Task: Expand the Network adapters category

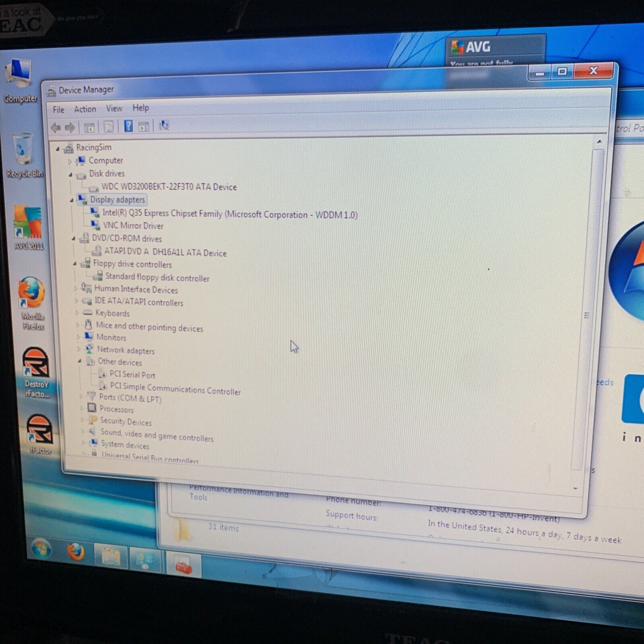Action: click(79, 349)
